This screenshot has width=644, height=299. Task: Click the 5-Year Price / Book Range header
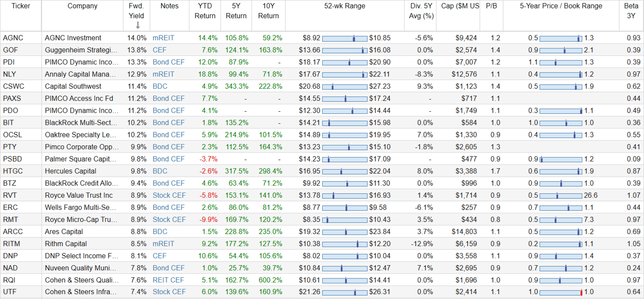point(561,6)
